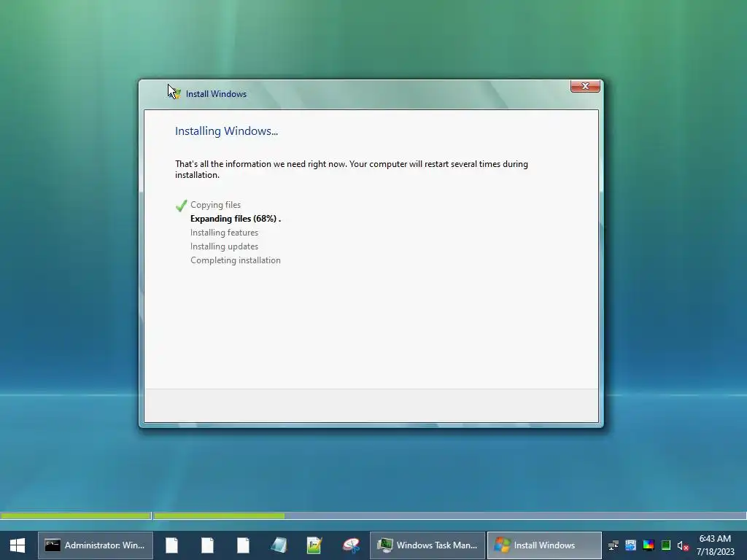Switch to Windows Task Manager taskbar button
The height and width of the screenshot is (560, 747).
point(427,545)
